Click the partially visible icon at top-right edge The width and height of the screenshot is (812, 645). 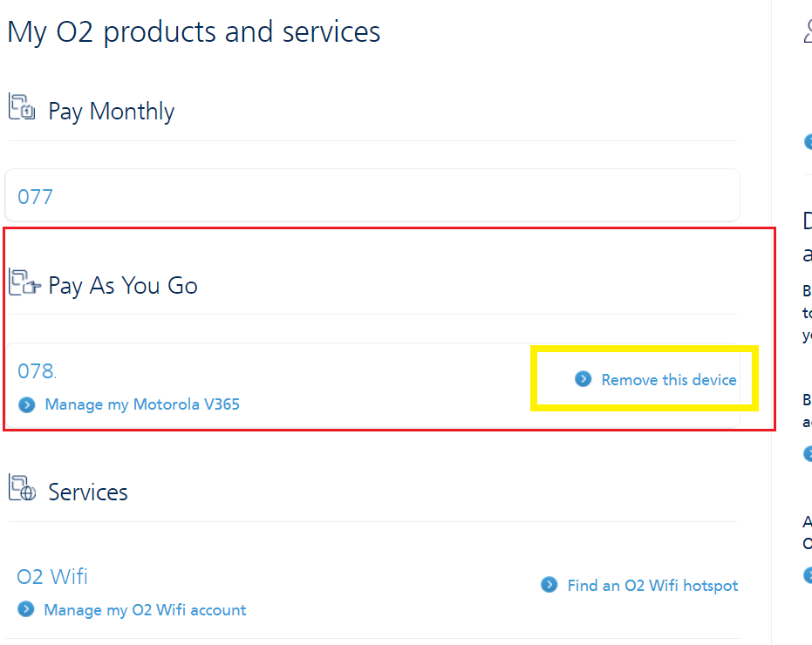[x=807, y=32]
